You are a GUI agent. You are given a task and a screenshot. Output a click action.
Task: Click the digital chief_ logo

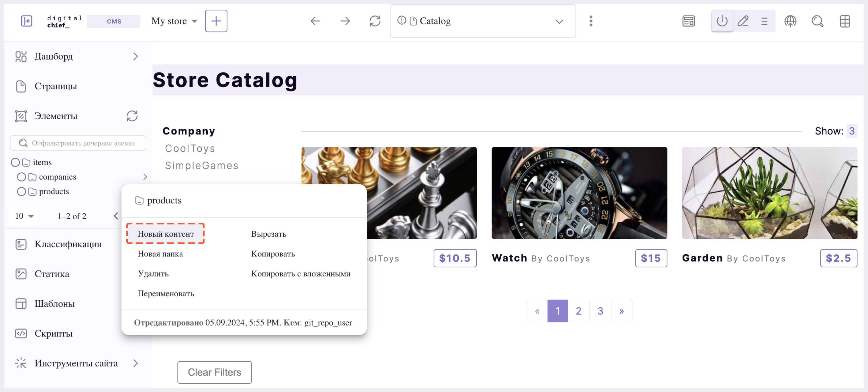pyautogui.click(x=64, y=21)
